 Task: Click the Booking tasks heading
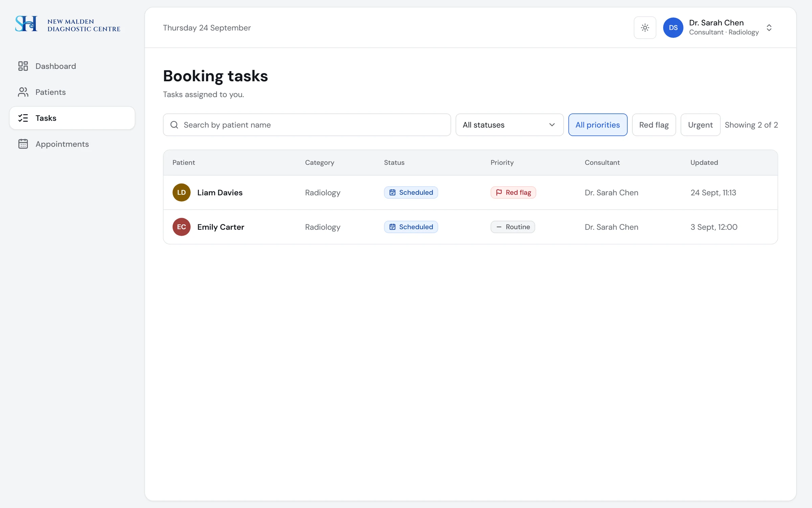point(216,76)
